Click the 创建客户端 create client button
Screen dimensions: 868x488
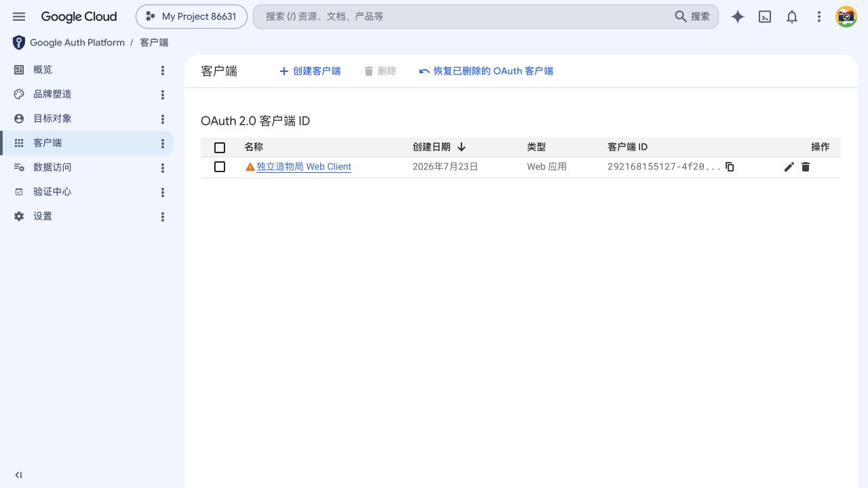click(x=310, y=71)
